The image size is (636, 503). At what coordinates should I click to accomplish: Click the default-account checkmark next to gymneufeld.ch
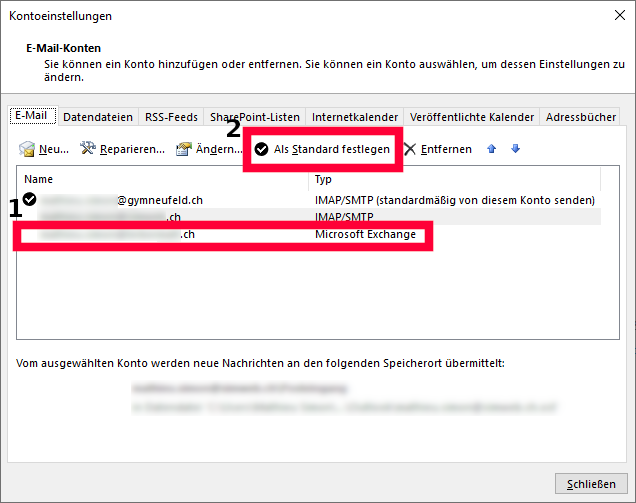30,200
